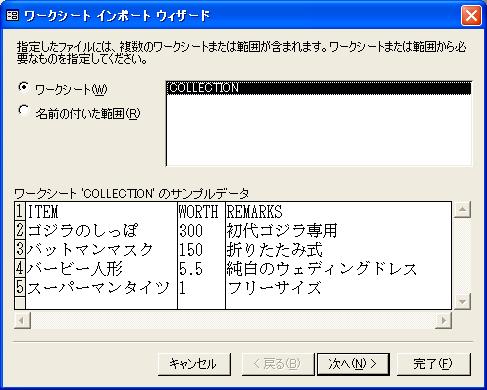
Task: Click the horizontal scroll right arrow
Action: coord(444,320)
